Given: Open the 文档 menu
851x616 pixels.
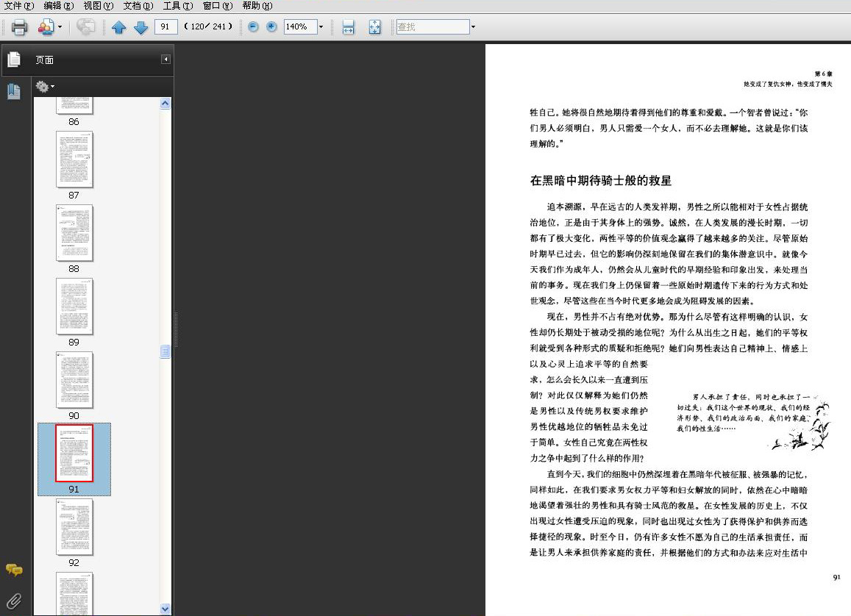Looking at the screenshot, I should tap(138, 5).
